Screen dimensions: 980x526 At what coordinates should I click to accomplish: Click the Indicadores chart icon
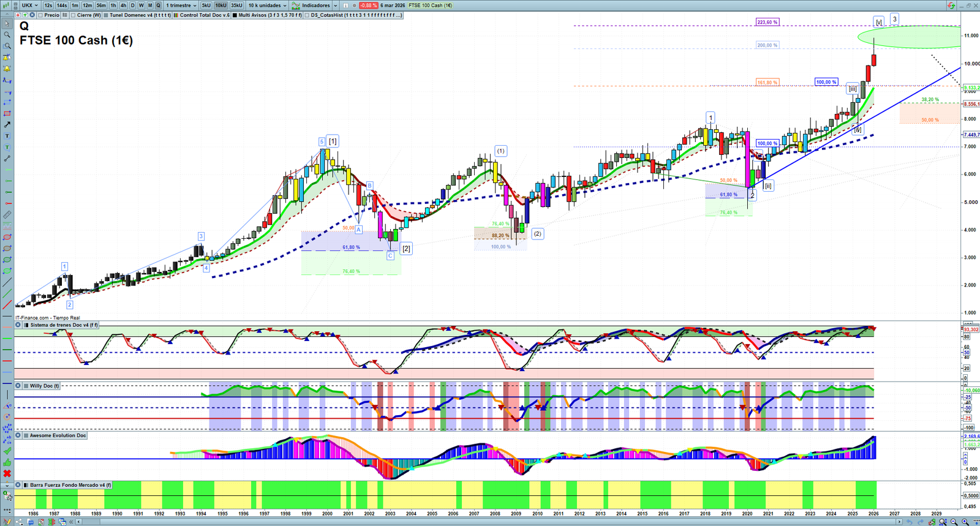(296, 6)
